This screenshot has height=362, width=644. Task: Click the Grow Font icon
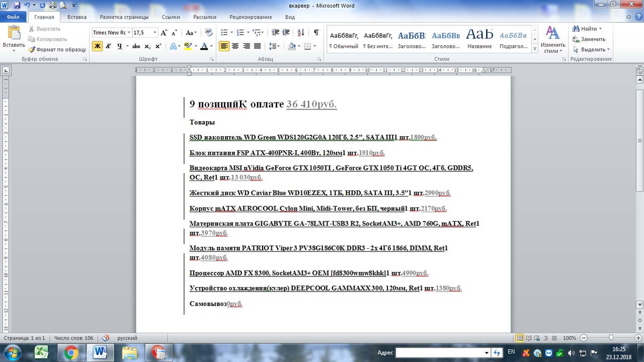point(164,33)
